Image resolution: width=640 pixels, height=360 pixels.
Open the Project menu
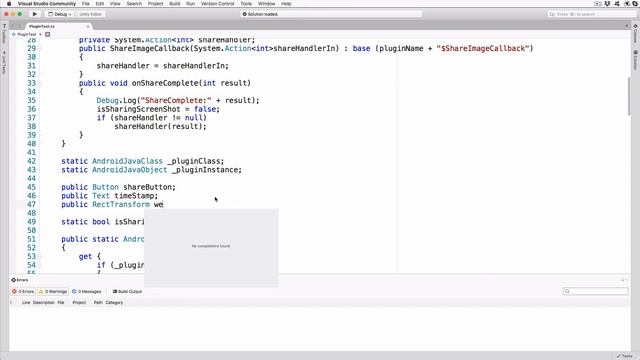coord(155,4)
